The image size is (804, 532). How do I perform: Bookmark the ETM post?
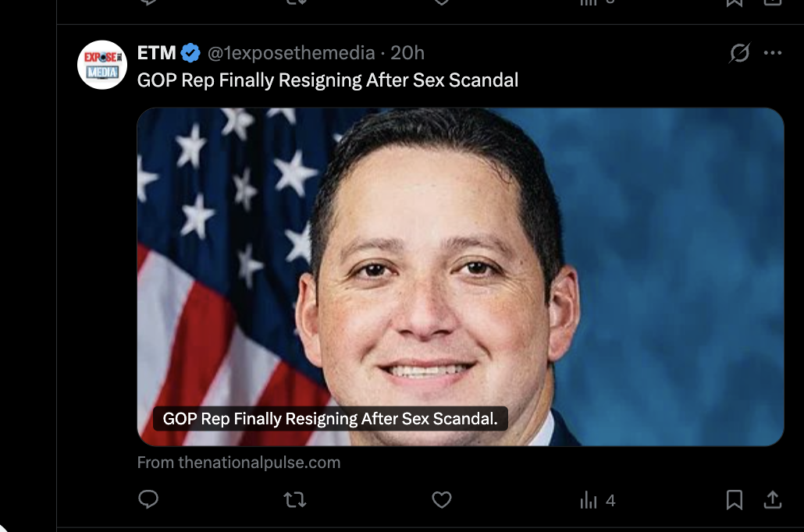[x=735, y=499]
